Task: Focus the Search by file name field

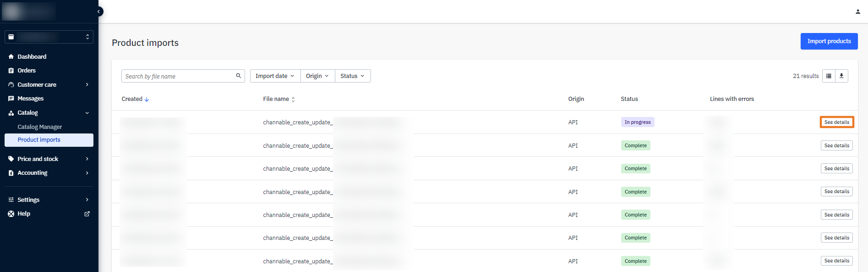Action: (x=179, y=76)
